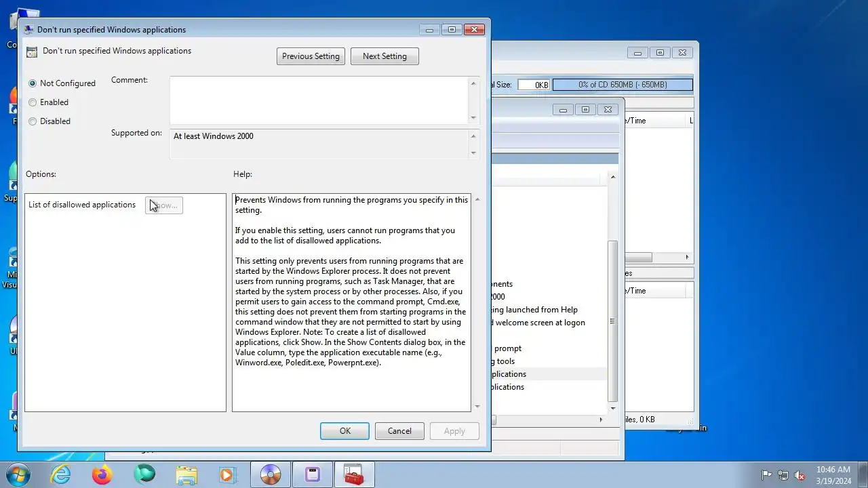Open the green swirl app on taskbar

(x=144, y=474)
